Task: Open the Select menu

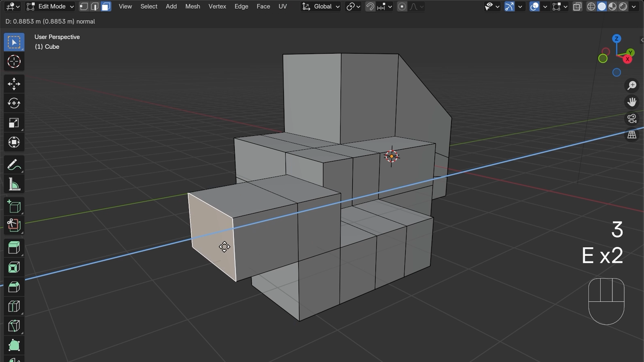Action: pos(149,6)
